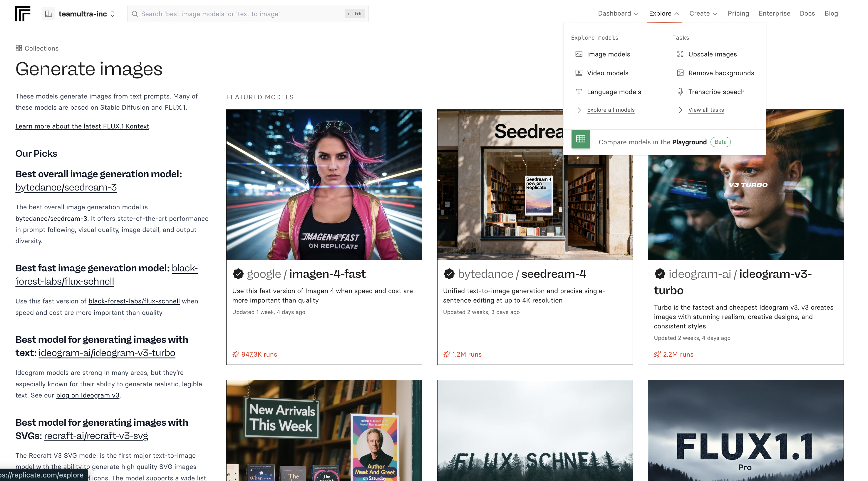Viewport: 868px width, 481px height.
Task: Expand the Create dropdown menu
Action: pos(703,14)
